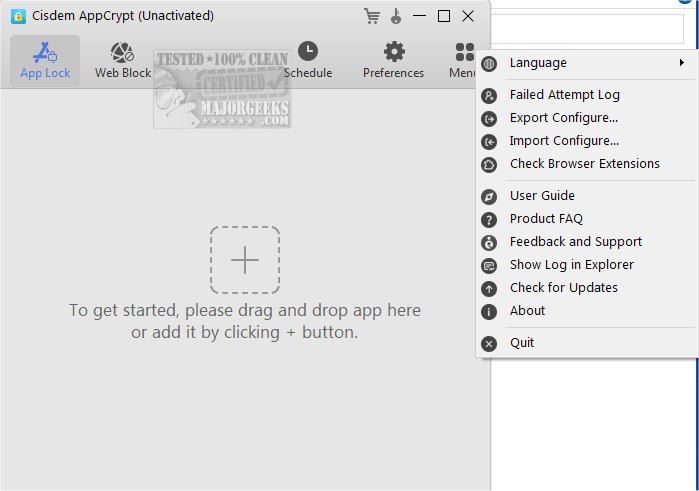Maximize the Cisdem AppCrypt window

[x=444, y=16]
